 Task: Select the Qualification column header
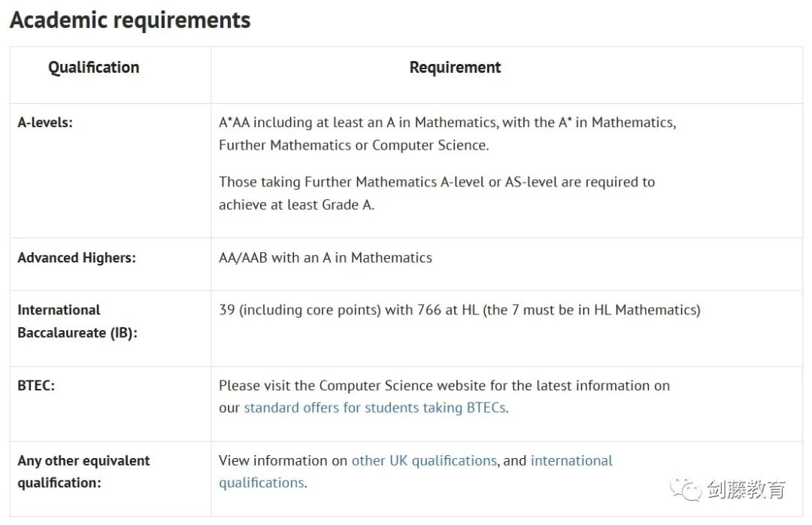coord(94,68)
